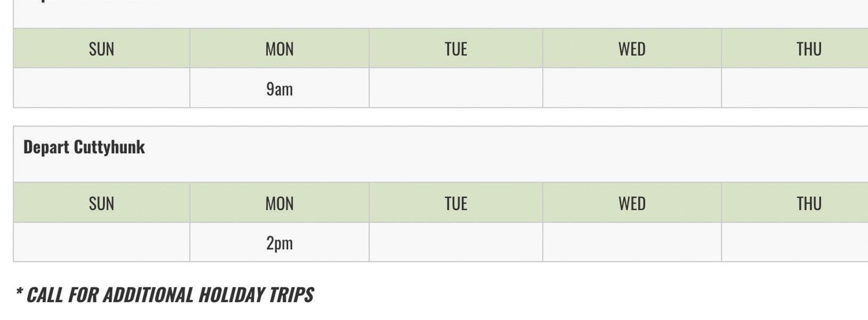Click the 9am Monday departure time

tap(279, 89)
